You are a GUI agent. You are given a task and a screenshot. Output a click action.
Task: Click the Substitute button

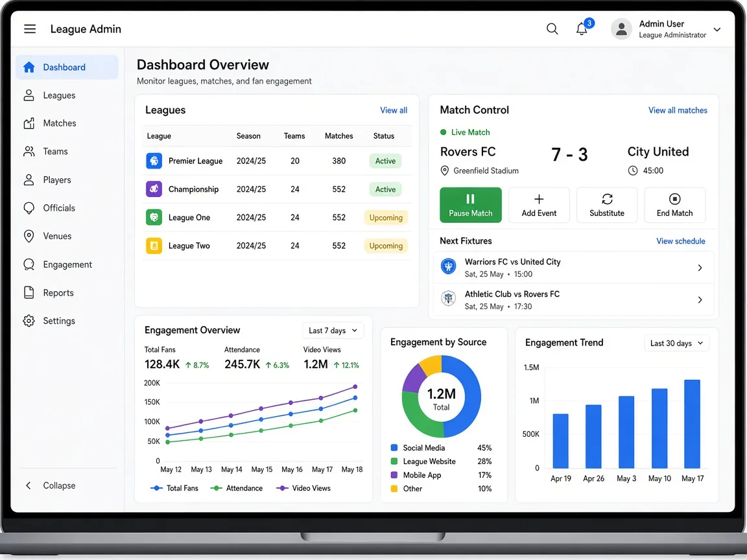(606, 205)
